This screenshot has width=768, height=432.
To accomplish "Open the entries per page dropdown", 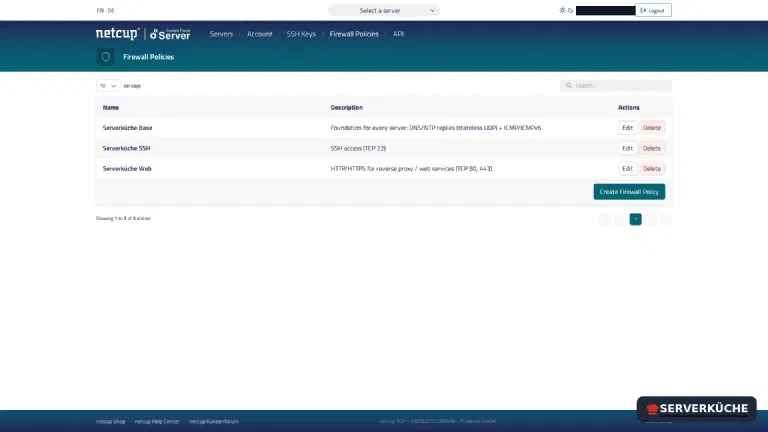I will [x=108, y=86].
